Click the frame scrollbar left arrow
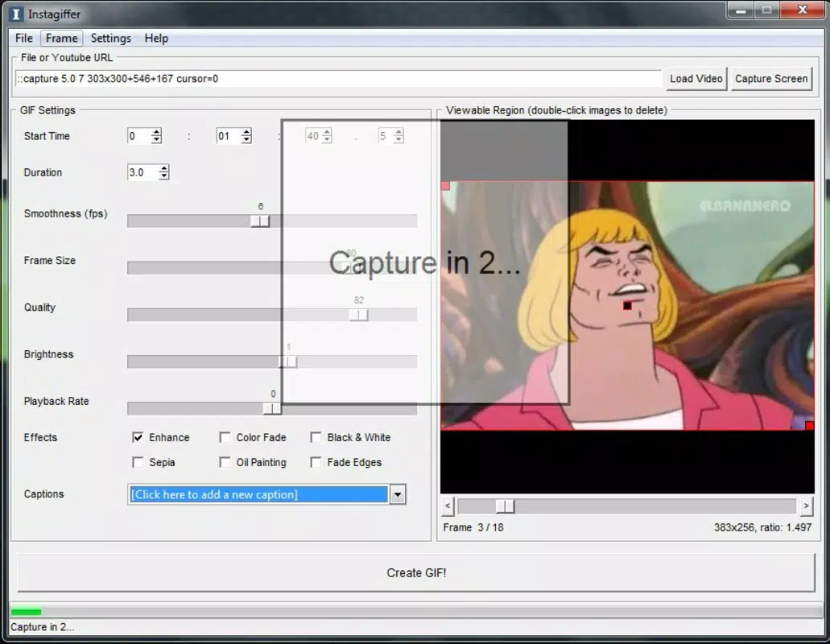Screen dimensions: 830x644 (448, 506)
